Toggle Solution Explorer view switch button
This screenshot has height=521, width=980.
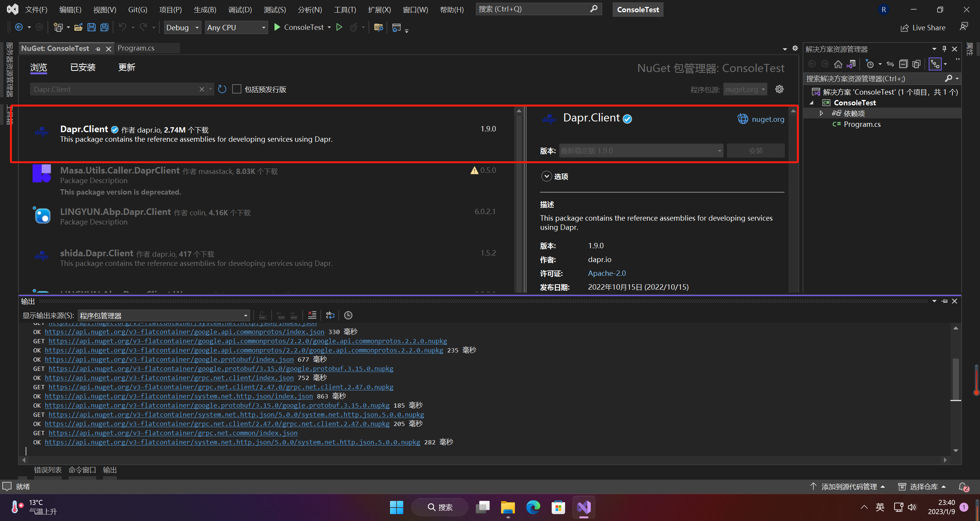935,64
